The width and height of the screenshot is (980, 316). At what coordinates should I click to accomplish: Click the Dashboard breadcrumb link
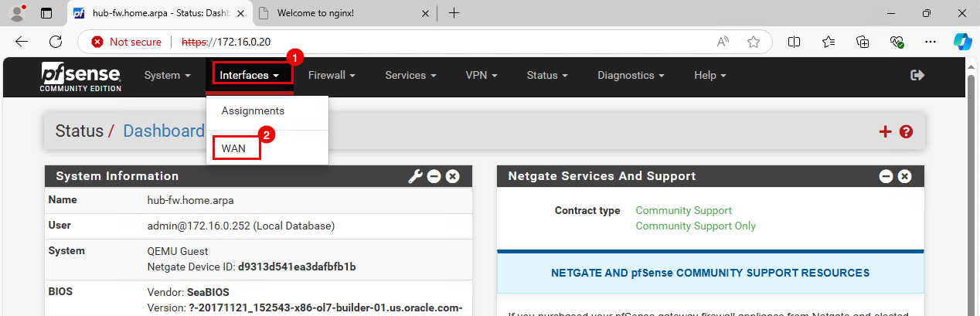(x=164, y=131)
